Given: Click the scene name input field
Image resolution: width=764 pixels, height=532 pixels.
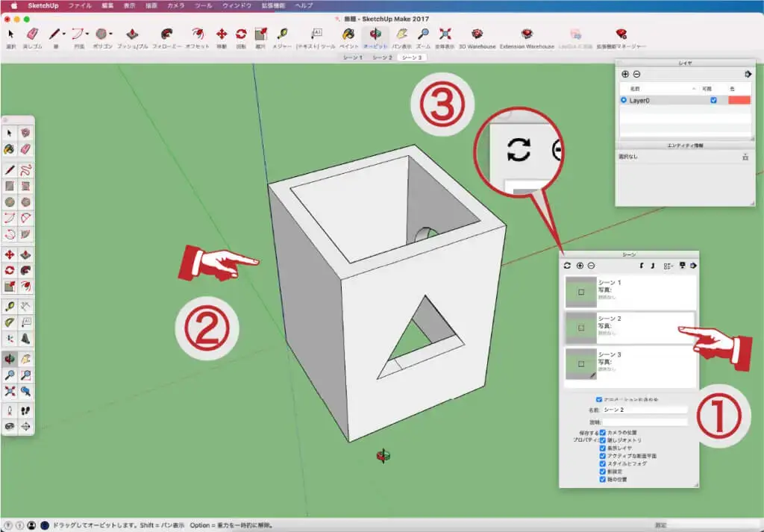Looking at the screenshot, I should (645, 410).
